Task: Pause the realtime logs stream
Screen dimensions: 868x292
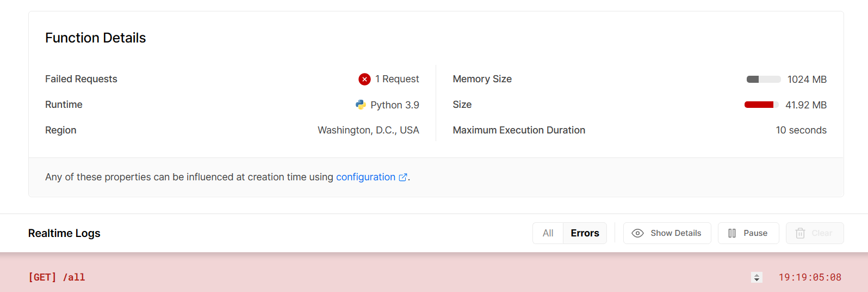Action: pyautogui.click(x=748, y=233)
